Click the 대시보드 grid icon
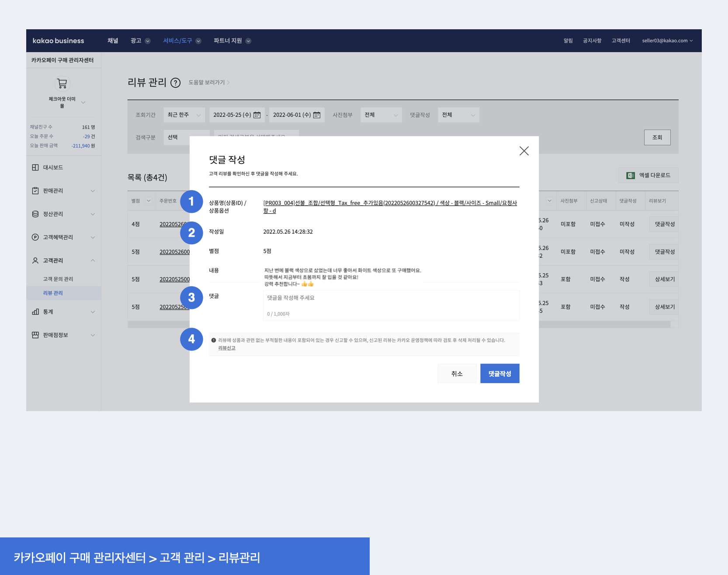728x575 pixels. click(x=35, y=167)
